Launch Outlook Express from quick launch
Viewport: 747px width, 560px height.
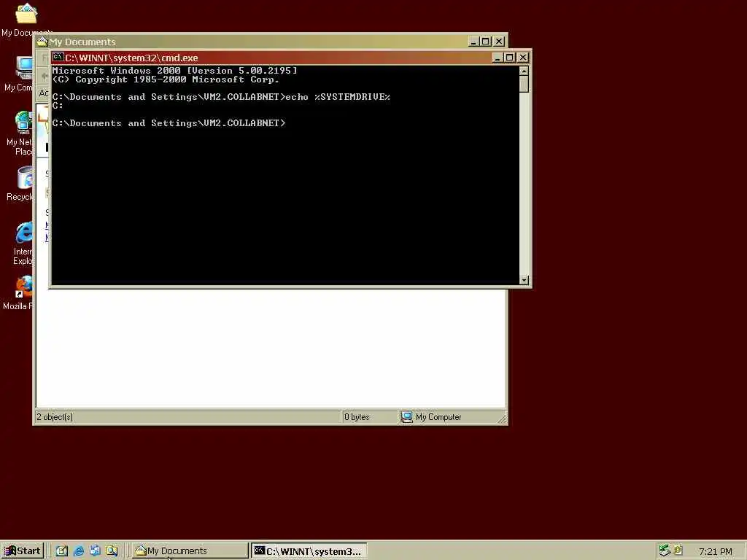[x=95, y=551]
